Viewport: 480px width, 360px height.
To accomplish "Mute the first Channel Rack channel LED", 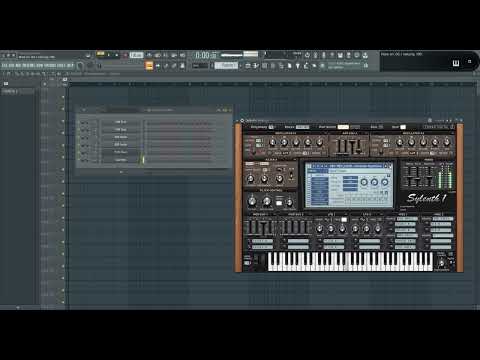I will tap(79, 122).
